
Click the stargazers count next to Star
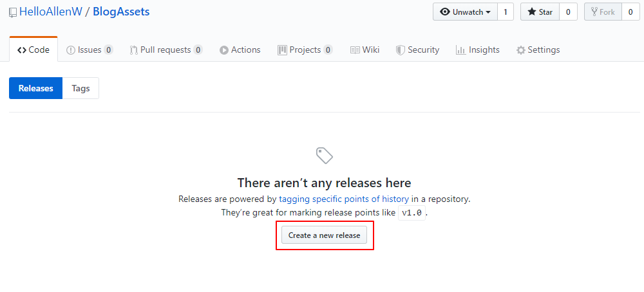click(x=568, y=12)
